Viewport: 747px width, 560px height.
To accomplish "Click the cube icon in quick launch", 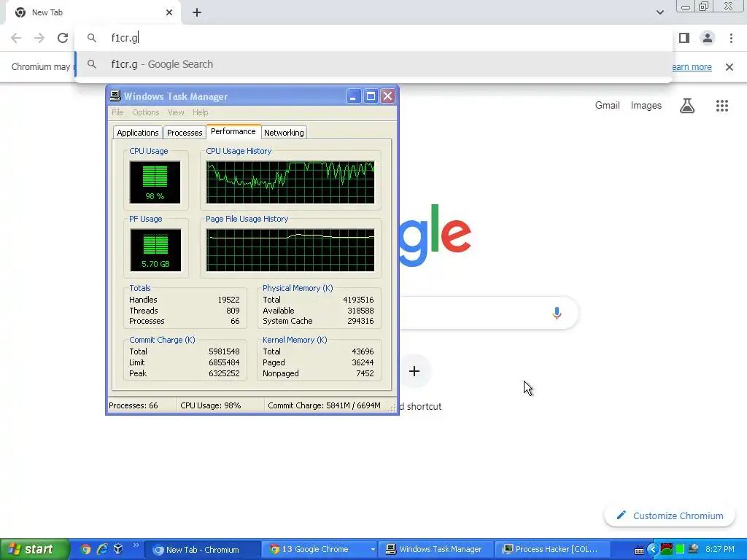I will coord(118,549).
